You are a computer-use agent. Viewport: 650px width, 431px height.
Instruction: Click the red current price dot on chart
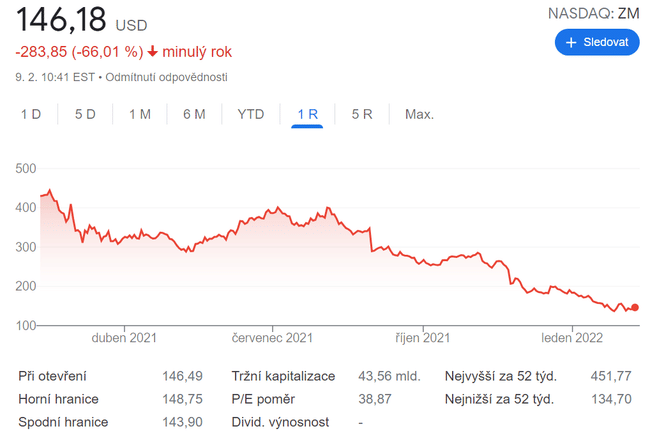(635, 308)
